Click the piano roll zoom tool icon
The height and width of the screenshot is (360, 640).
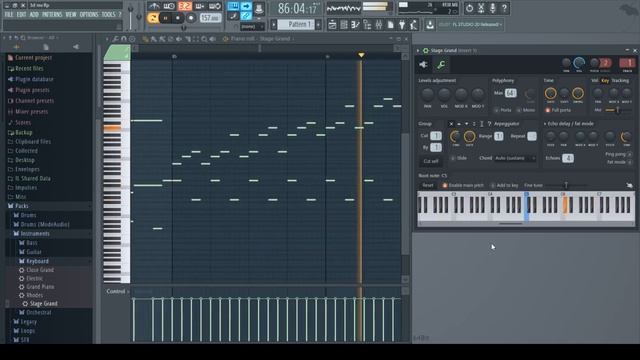click(x=204, y=39)
